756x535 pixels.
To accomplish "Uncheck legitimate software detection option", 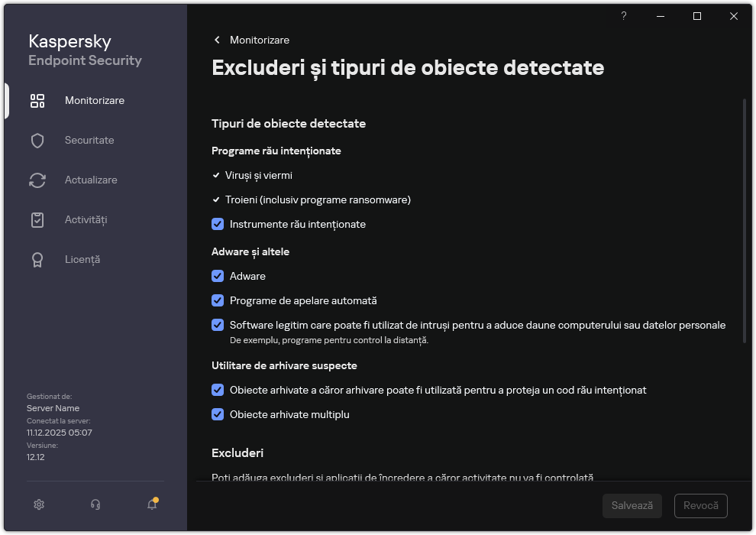I will click(x=218, y=326).
